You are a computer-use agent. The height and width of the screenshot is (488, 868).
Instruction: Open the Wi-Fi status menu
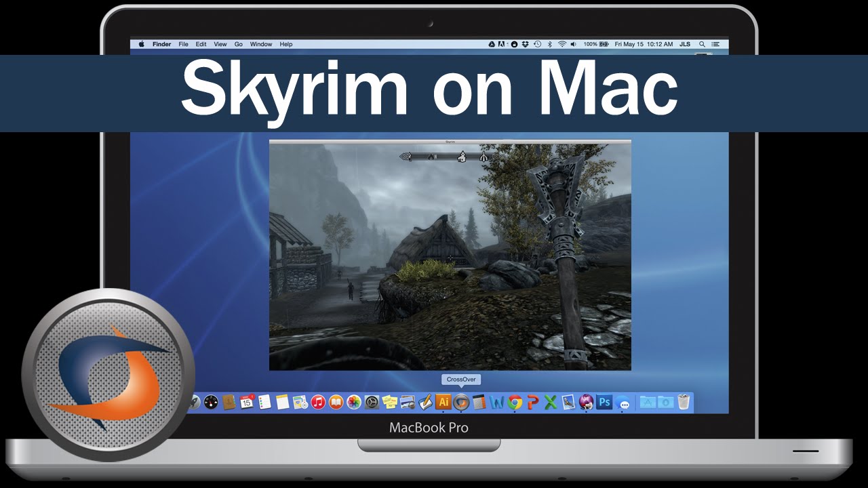click(562, 44)
